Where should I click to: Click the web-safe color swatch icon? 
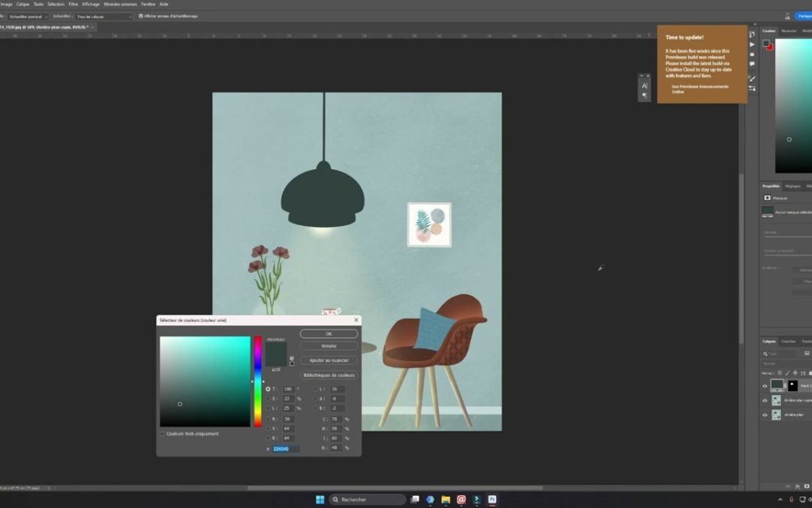pos(292,364)
